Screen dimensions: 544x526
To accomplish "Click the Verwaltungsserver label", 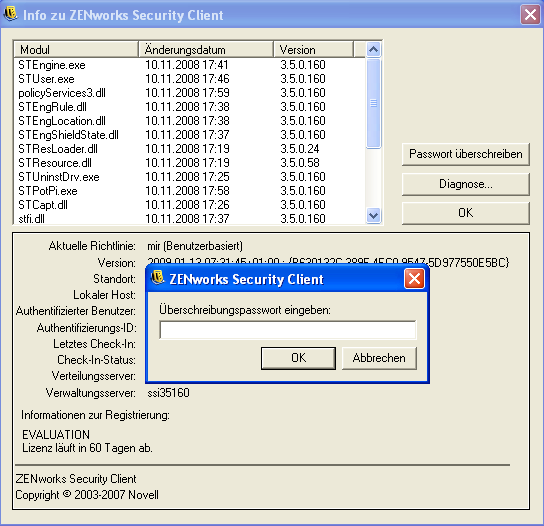I will (91, 393).
